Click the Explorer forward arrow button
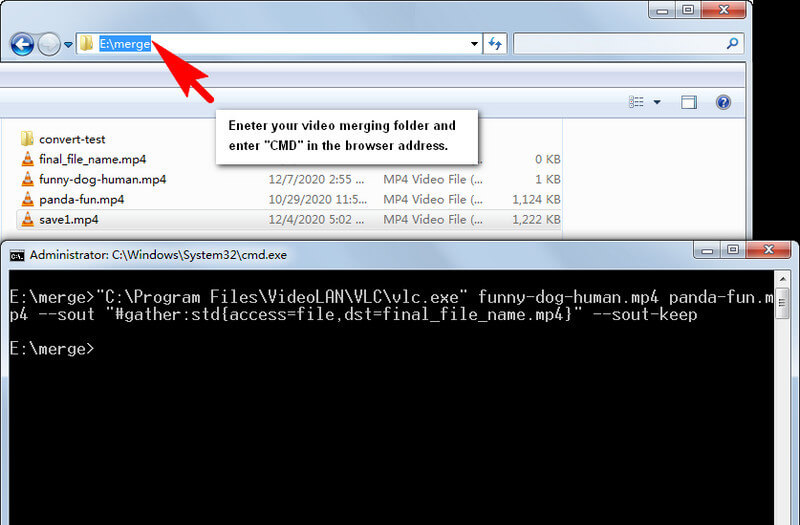 tap(49, 44)
